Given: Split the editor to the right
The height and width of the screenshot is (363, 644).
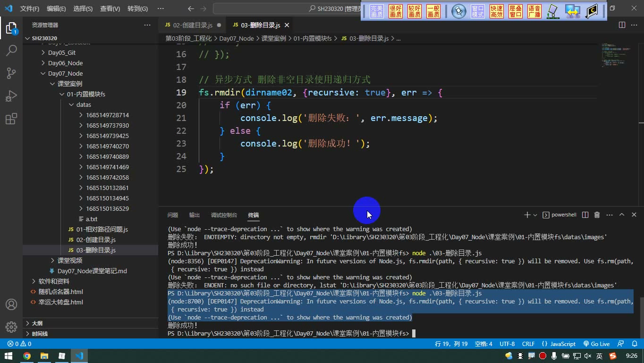Looking at the screenshot, I should (622, 25).
